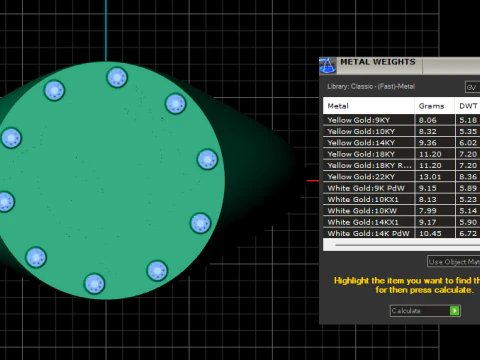
Task: Select the topmost gem on the green disc
Action: [x=117, y=77]
